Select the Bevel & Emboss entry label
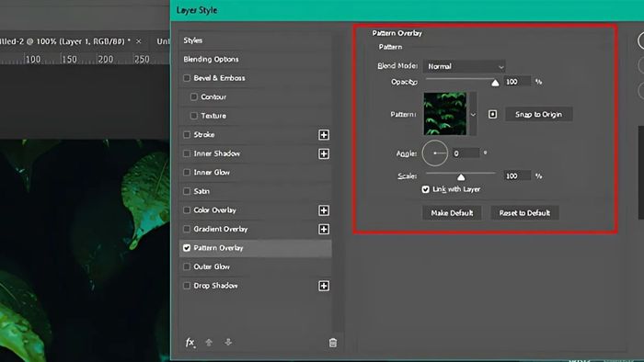 (x=219, y=78)
